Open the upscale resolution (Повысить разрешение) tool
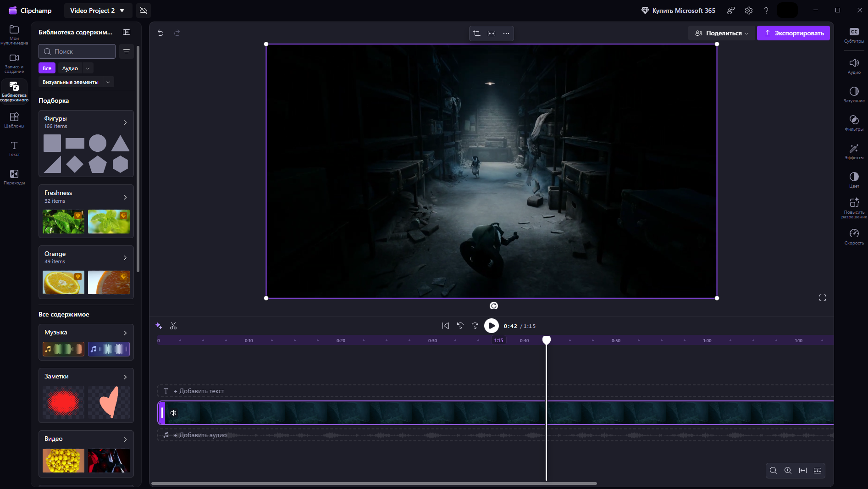This screenshot has width=868, height=489. [854, 208]
